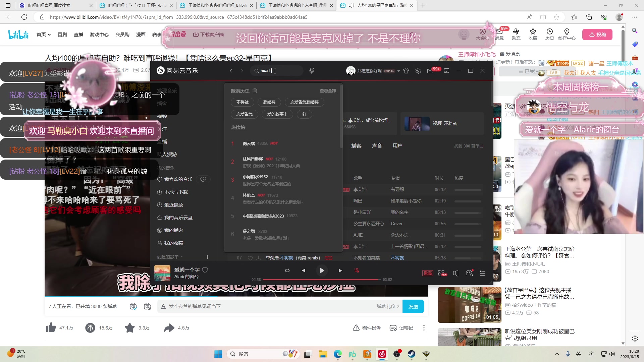Add a new playlist with the plus icon
Viewport: 644px width, 362px height.
pos(207,257)
